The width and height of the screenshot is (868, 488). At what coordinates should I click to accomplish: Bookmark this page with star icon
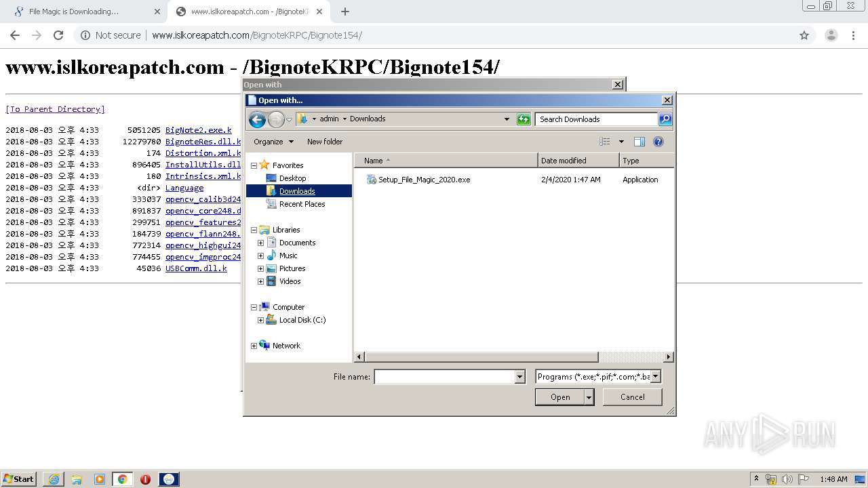point(804,35)
